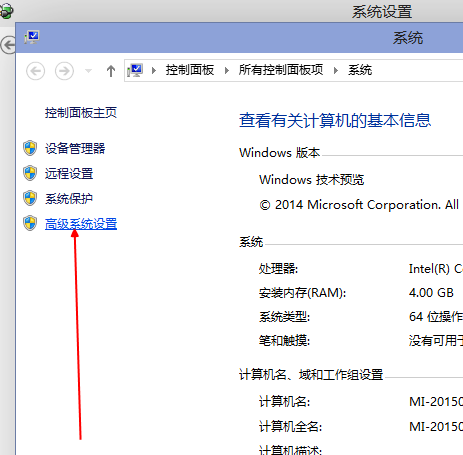Select 控制面板 in the breadcrumb path
This screenshot has height=455, width=463.
point(190,70)
